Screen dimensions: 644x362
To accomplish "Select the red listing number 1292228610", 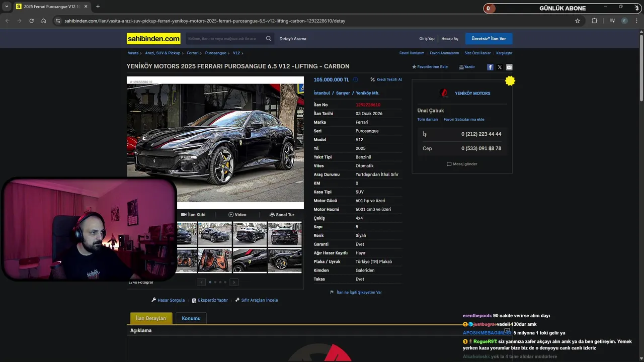I will tap(368, 105).
